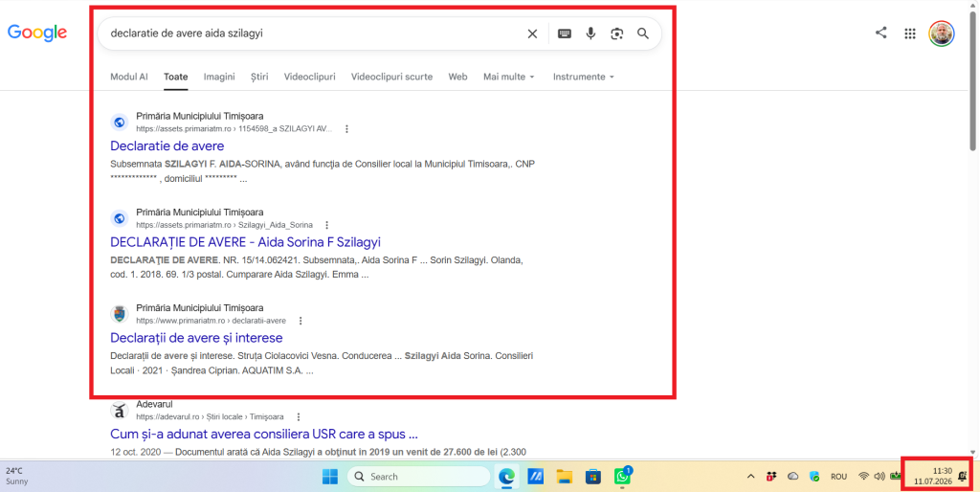Open the OneDrive cloud tray icon
Screen dimensions: 980x492
tap(793, 477)
